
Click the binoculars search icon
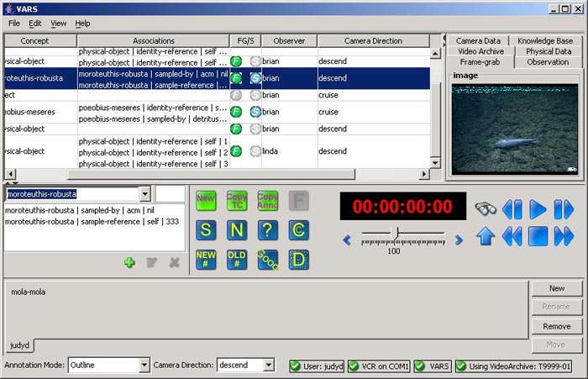point(486,209)
